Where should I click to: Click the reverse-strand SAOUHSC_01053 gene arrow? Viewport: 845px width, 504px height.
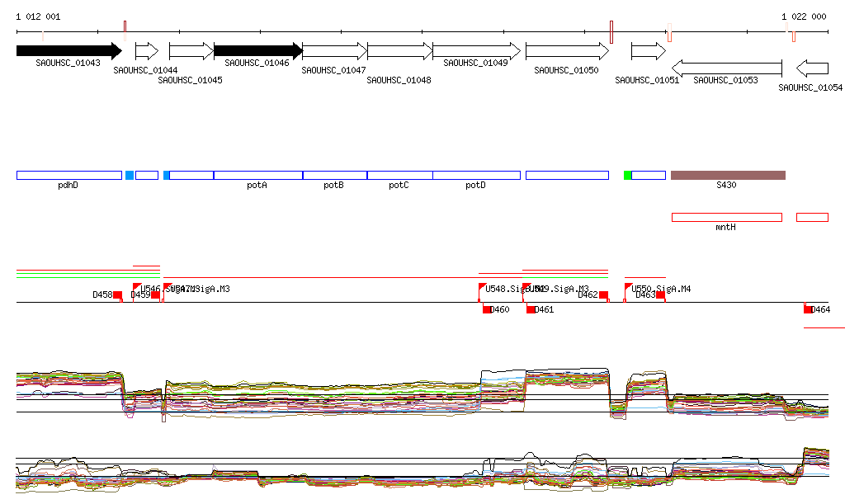727,68
